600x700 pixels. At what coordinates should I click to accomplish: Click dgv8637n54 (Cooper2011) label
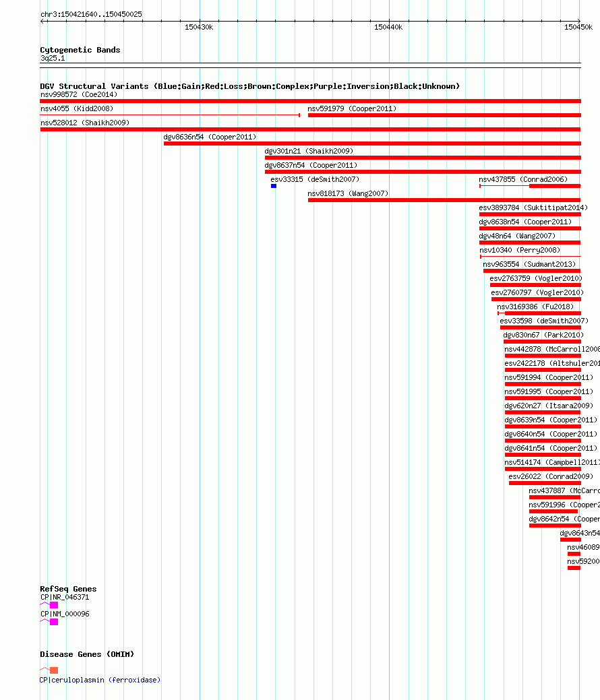tap(311, 165)
